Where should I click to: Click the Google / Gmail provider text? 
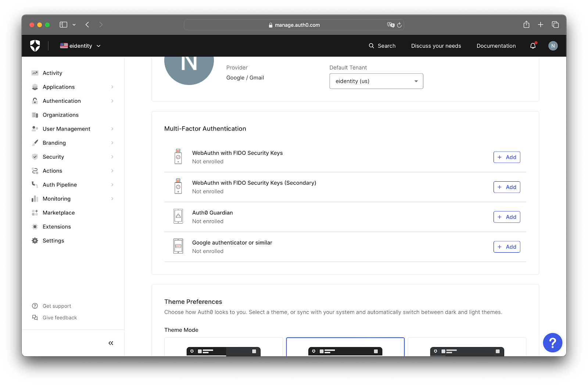click(x=245, y=78)
